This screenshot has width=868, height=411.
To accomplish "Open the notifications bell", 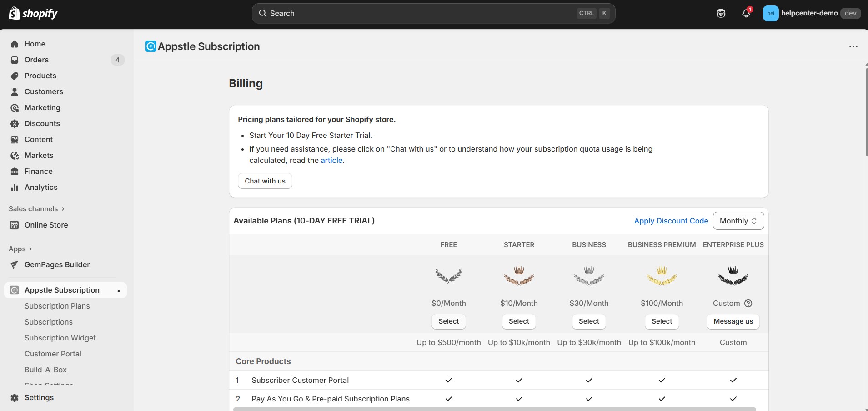I will 746,13.
